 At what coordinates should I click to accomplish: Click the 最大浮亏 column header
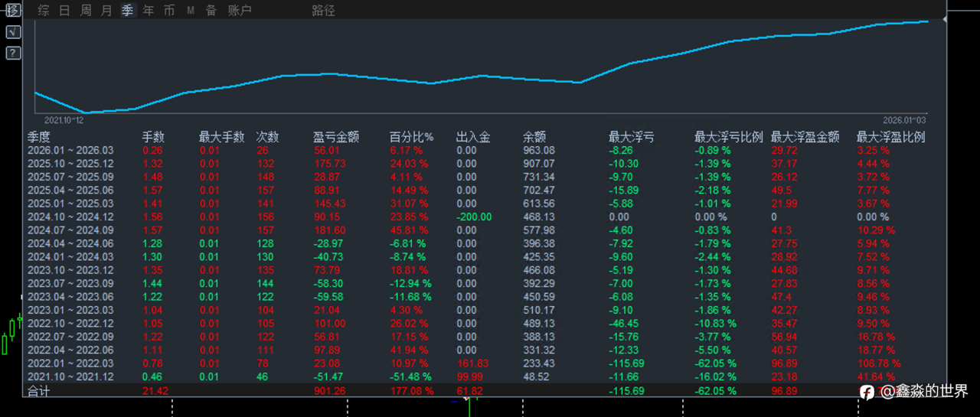(x=632, y=137)
